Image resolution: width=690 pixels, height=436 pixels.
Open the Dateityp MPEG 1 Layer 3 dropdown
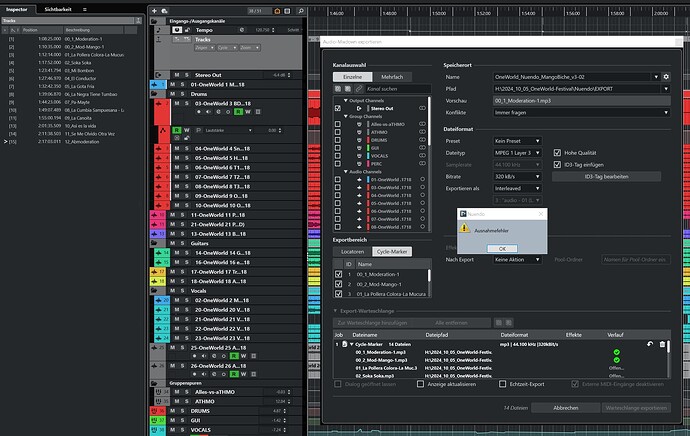(518, 153)
